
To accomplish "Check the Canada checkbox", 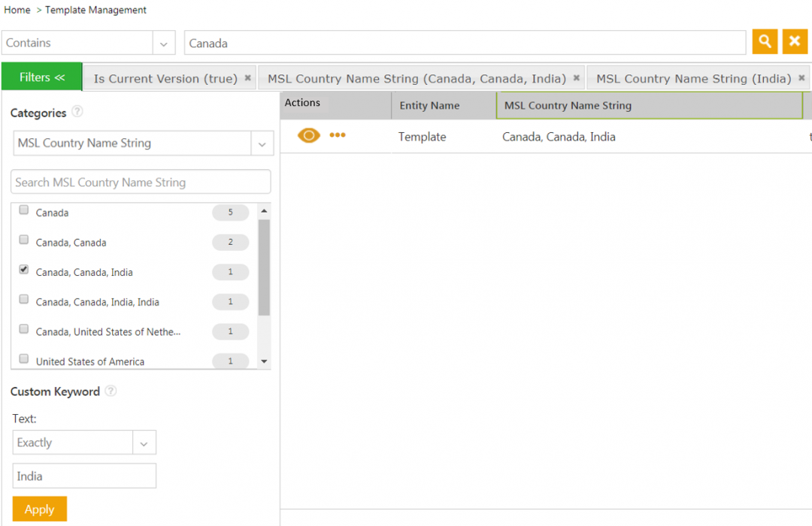I will 24,210.
